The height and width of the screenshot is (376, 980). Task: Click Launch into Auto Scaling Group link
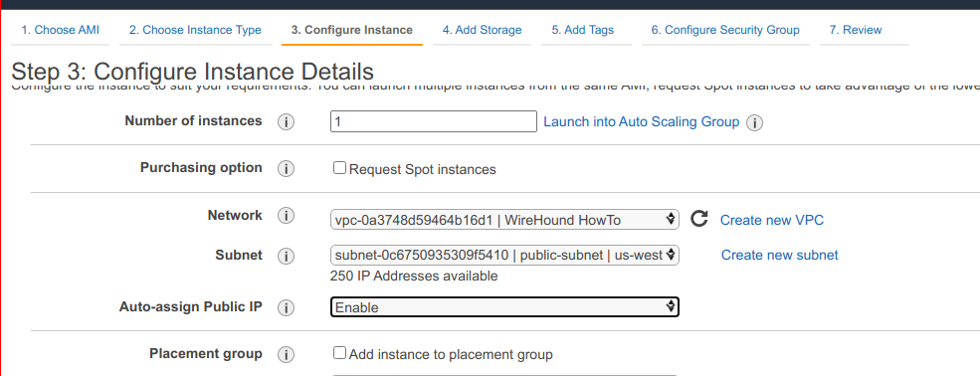tap(642, 121)
